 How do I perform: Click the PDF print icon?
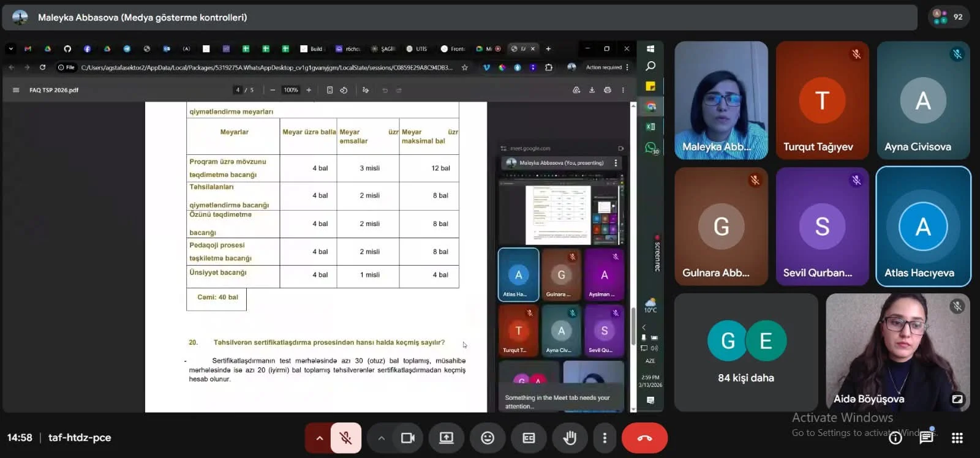[x=607, y=90]
